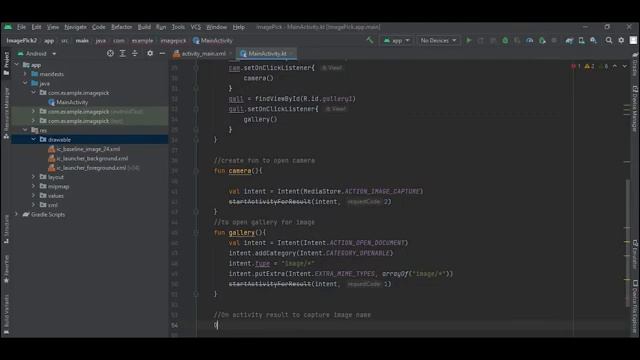Click the Make Project hammer icon
The image size is (640, 360).
(x=370, y=40)
